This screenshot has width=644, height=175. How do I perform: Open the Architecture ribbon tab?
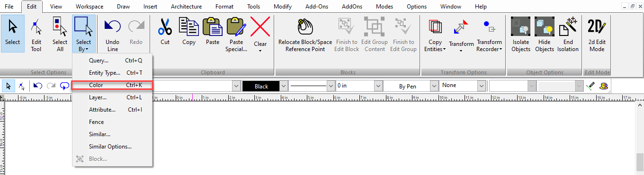(186, 7)
